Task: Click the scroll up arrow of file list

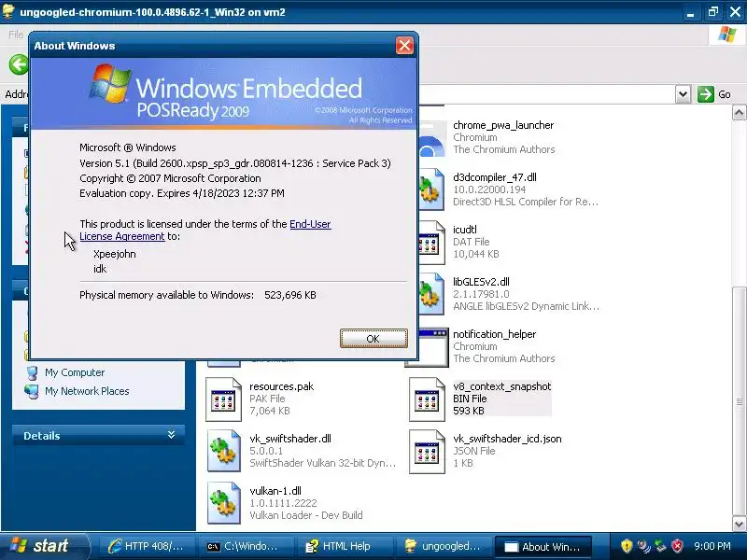Action: [x=739, y=113]
